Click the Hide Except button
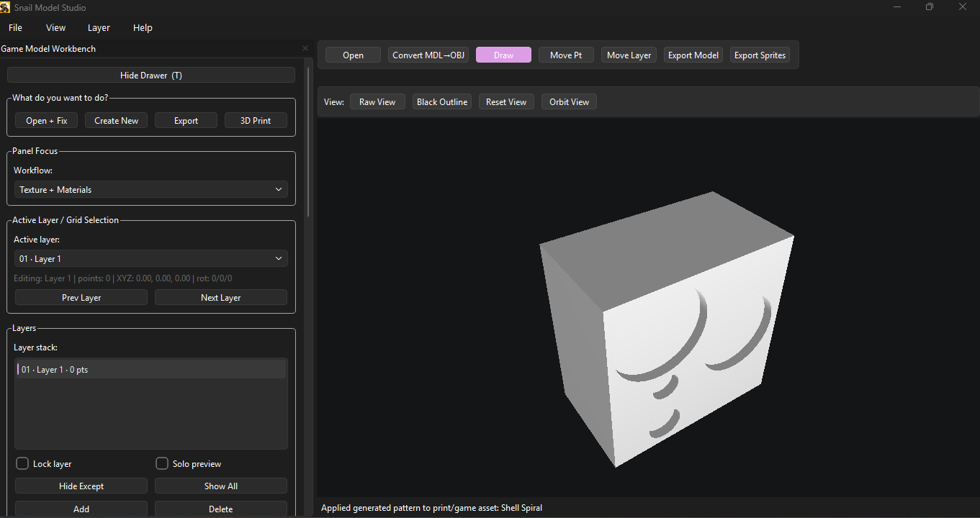This screenshot has width=980, height=518. (x=81, y=486)
